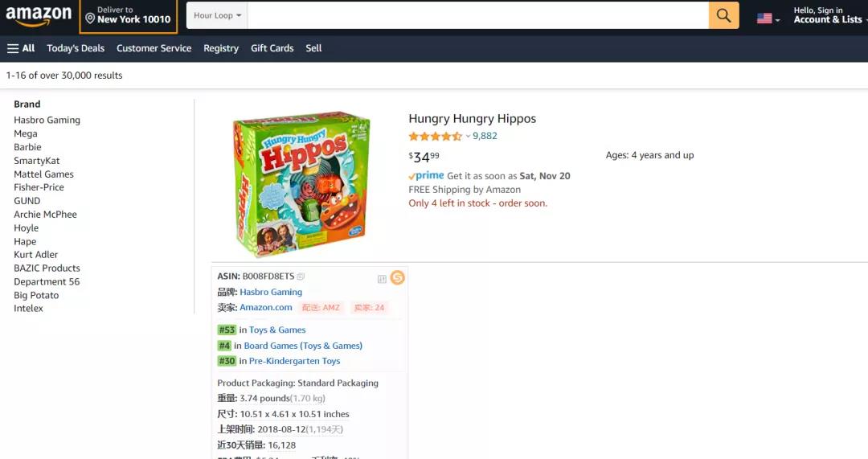
Task: Open Today's Deals in the navigation bar
Action: [76, 48]
